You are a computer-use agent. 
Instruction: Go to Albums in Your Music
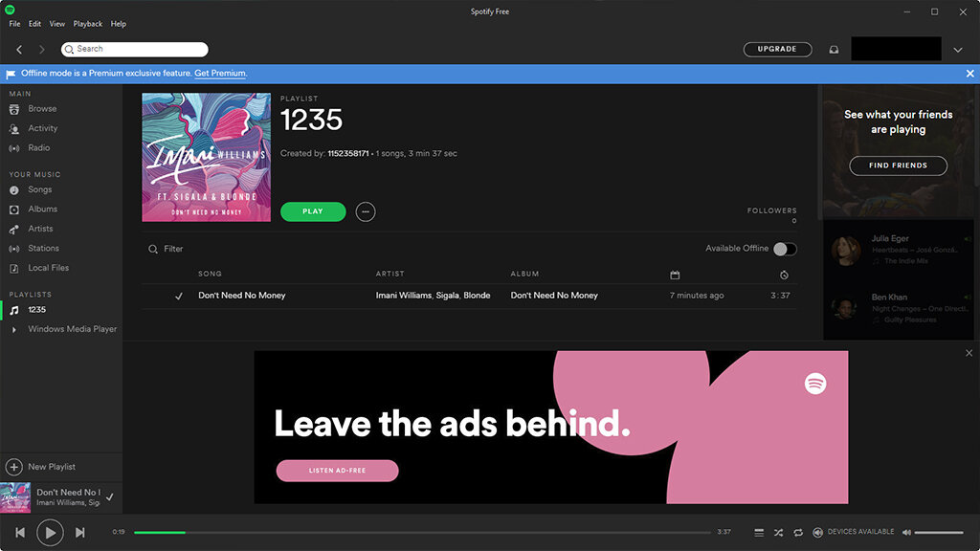42,209
